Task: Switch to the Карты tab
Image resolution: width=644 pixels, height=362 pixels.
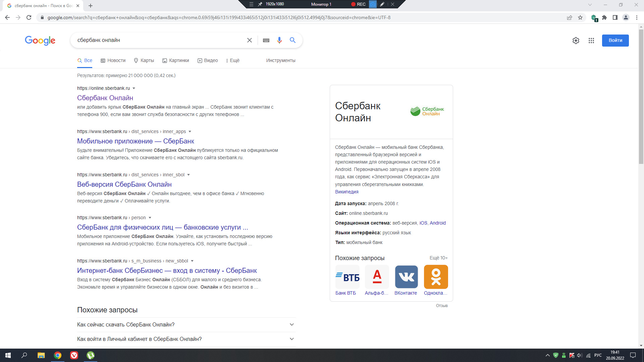Action: [144, 61]
